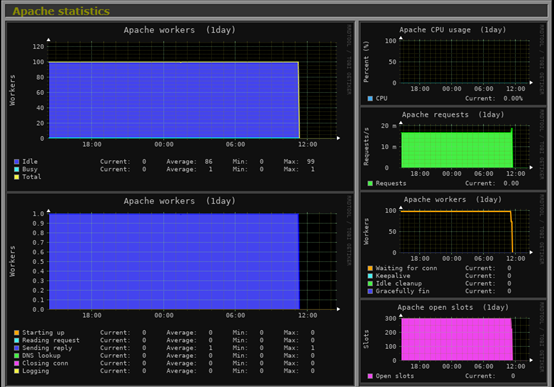Click the CPU legend color swatch
The width and height of the screenshot is (557, 387).
coord(370,98)
